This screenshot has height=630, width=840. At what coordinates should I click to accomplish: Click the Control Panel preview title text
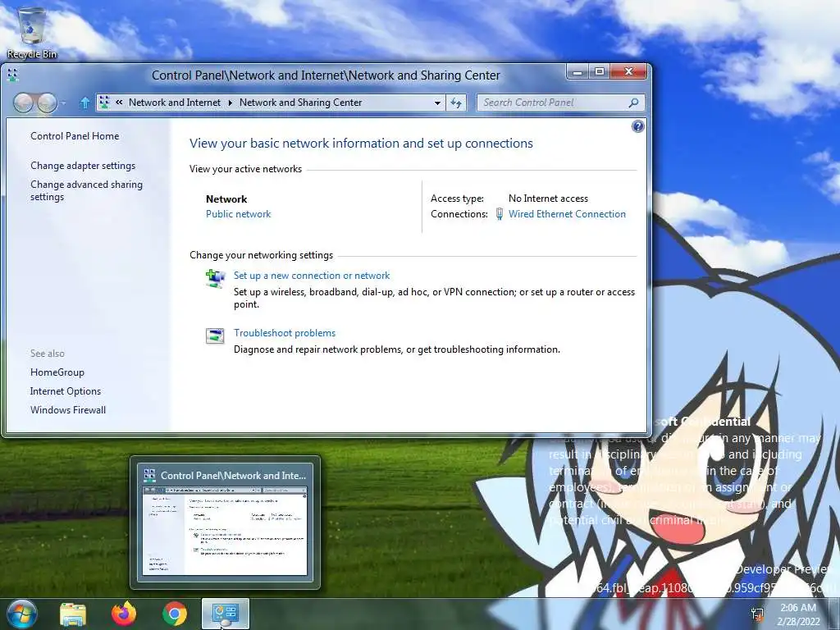[233, 475]
